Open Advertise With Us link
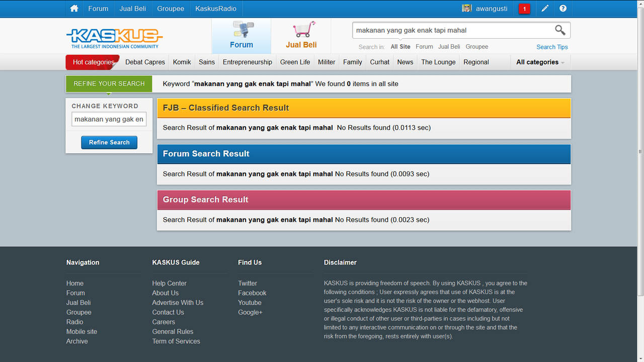The height and width of the screenshot is (362, 644). pos(178,303)
